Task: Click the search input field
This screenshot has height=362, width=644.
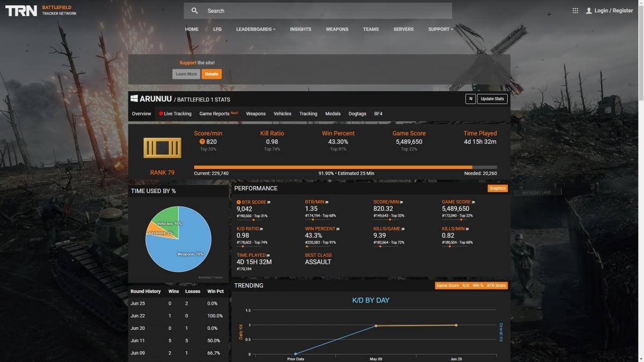Action: pyautogui.click(x=318, y=11)
